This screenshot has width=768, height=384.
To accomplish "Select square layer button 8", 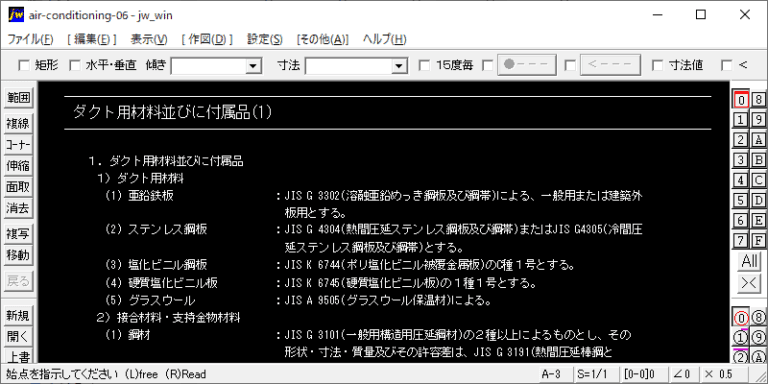I will click(758, 99).
